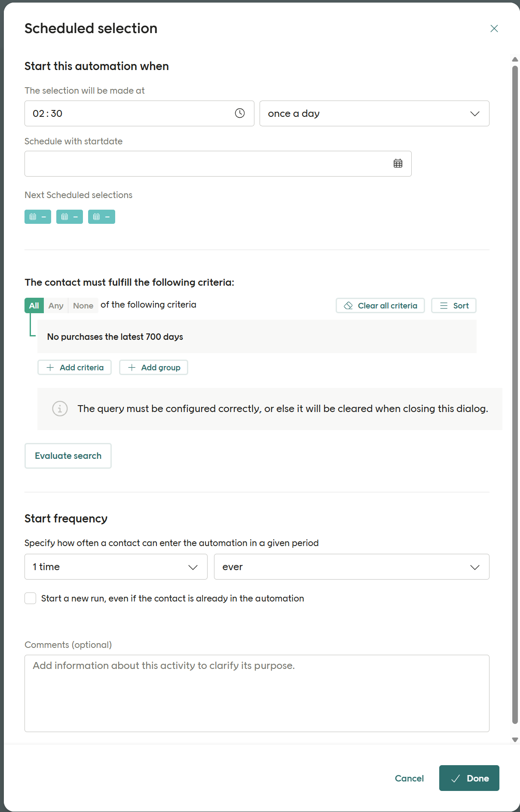520x812 pixels.
Task: Click the info icon beside query warning
Action: pyautogui.click(x=60, y=409)
